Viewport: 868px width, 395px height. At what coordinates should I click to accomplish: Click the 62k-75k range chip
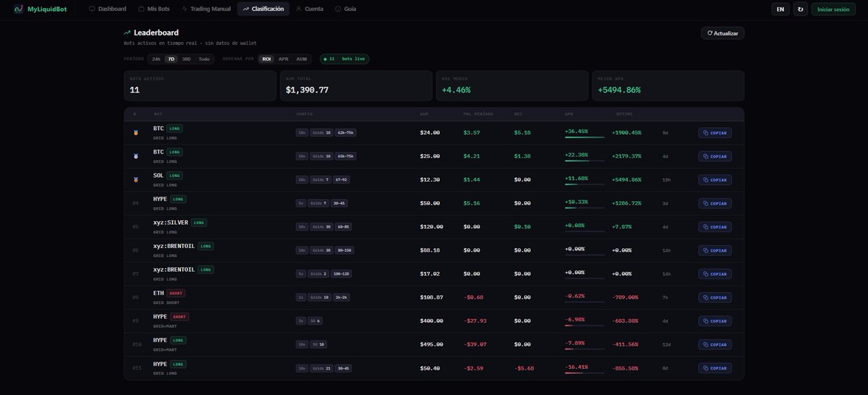click(x=345, y=133)
